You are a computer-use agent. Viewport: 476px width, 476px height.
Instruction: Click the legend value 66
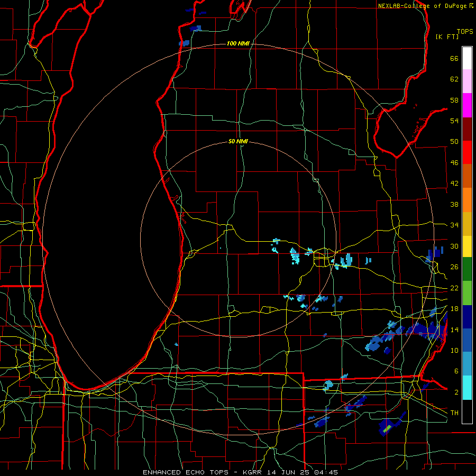point(454,58)
